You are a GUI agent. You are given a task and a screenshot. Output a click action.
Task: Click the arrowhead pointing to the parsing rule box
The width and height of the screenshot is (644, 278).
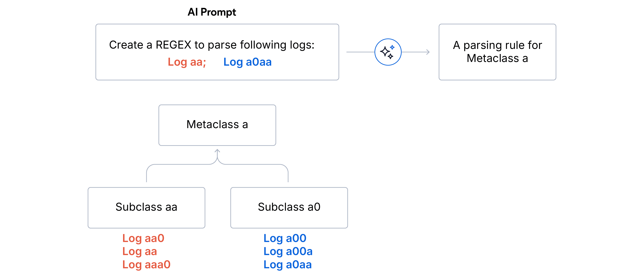(428, 52)
